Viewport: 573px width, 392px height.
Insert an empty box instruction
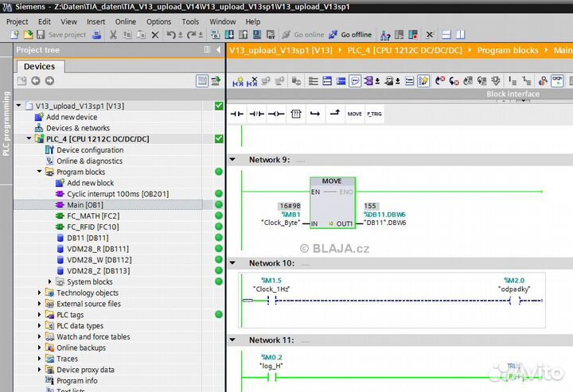[x=295, y=114]
